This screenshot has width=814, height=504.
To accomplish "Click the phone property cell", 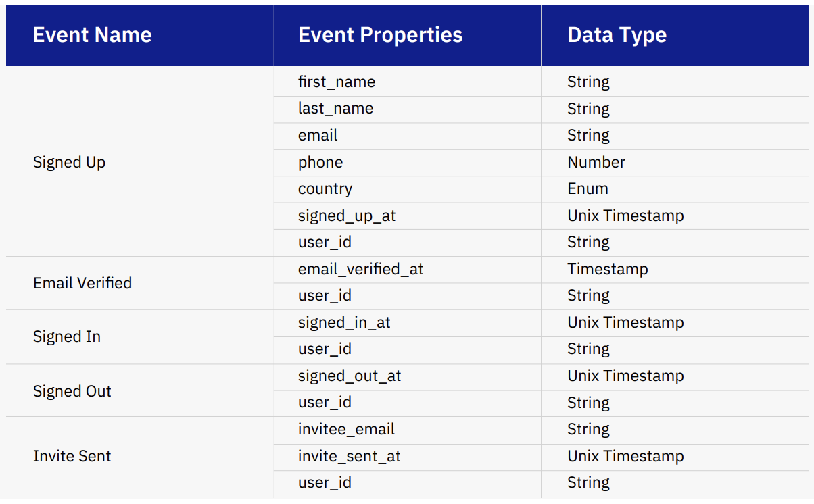I will point(320,162).
